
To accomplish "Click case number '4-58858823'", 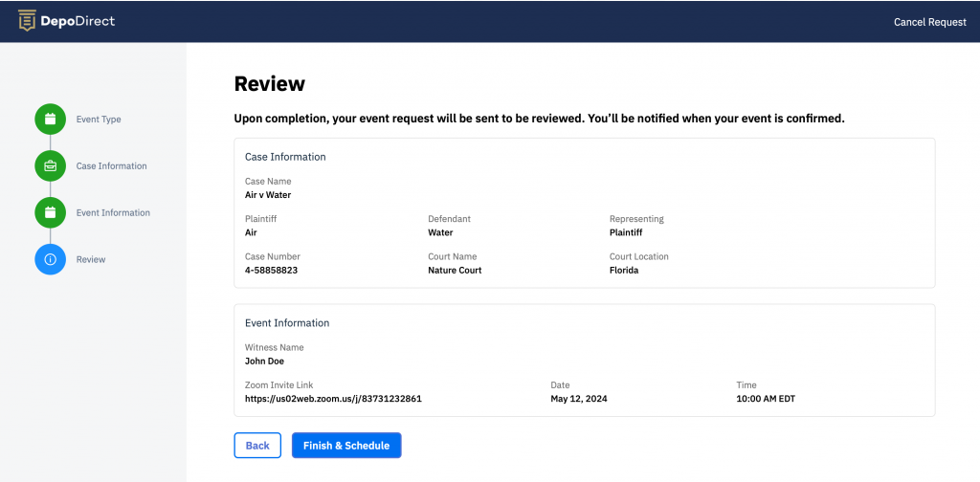I will click(271, 271).
